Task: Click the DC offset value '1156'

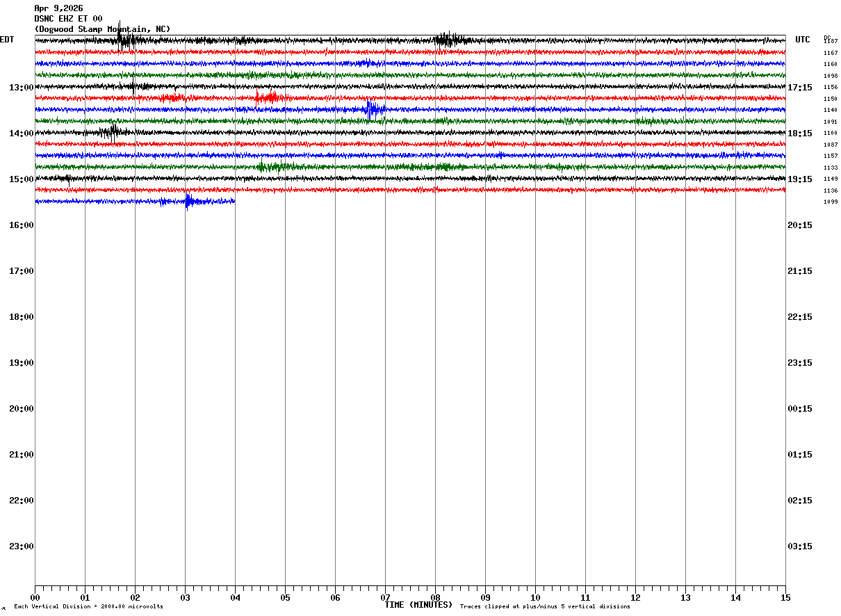Action: click(831, 87)
